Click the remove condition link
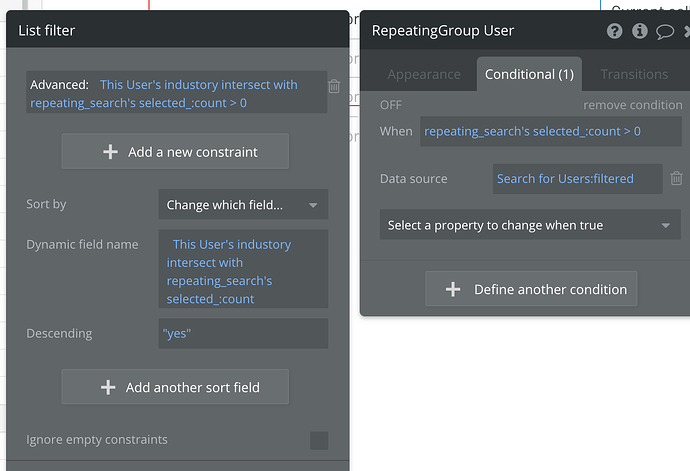This screenshot has width=690, height=471. 633,105
